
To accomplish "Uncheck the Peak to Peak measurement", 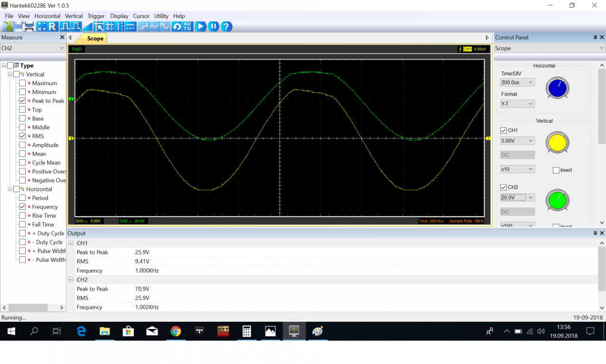I will coord(22,101).
